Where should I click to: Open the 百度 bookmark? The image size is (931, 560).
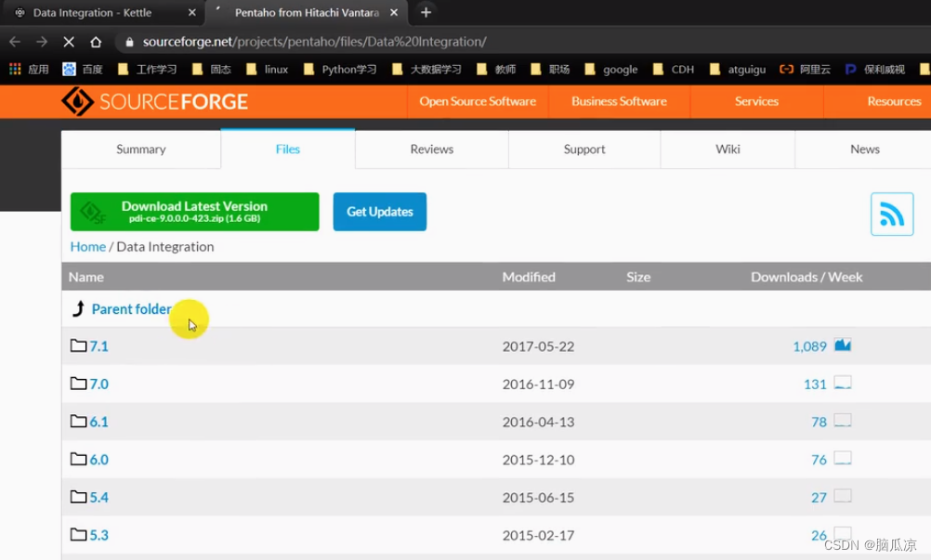[x=83, y=70]
